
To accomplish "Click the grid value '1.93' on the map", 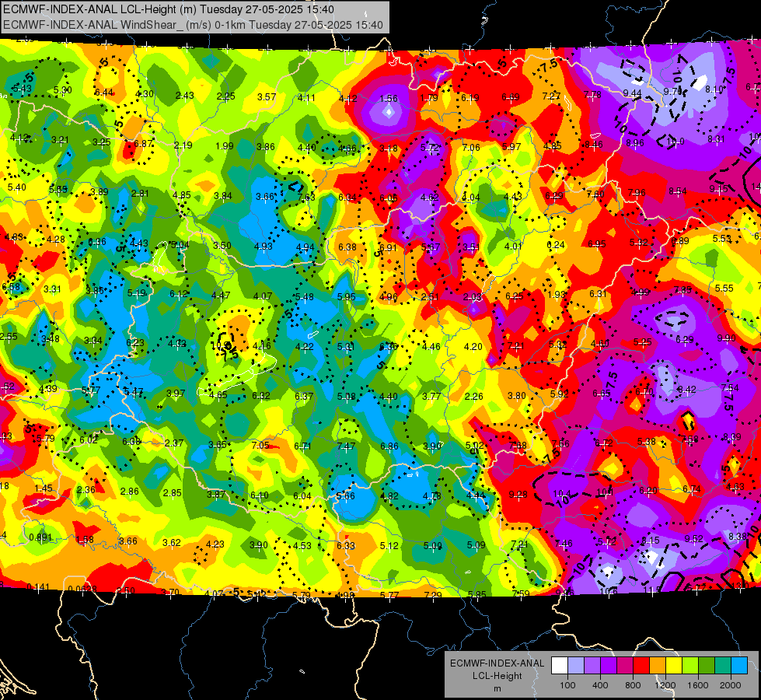I will (x=557, y=294).
